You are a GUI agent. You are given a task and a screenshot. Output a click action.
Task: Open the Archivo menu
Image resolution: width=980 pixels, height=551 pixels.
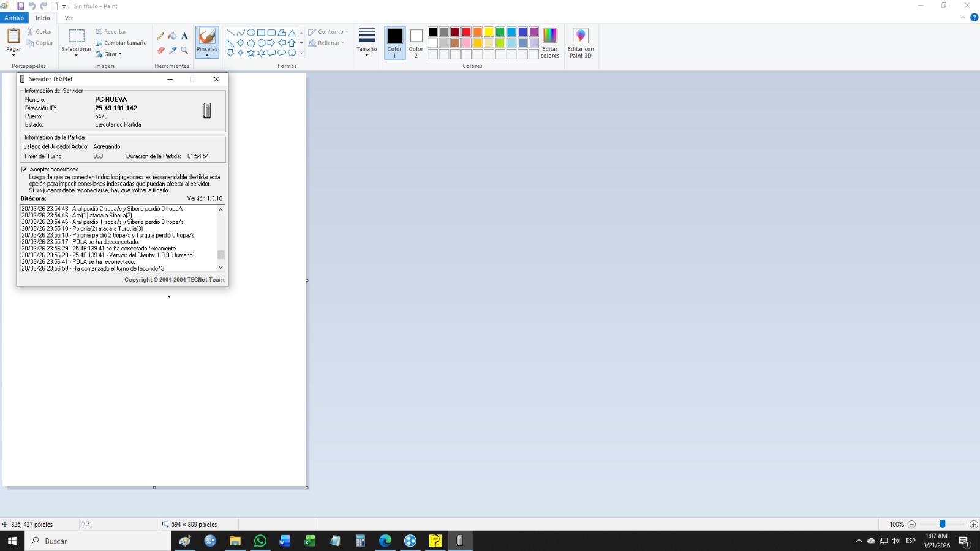point(14,18)
